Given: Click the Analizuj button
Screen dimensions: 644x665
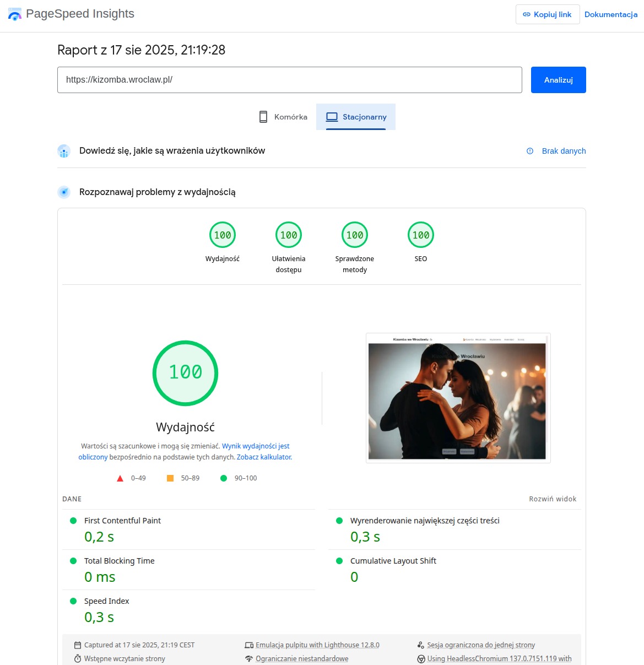Looking at the screenshot, I should [558, 79].
